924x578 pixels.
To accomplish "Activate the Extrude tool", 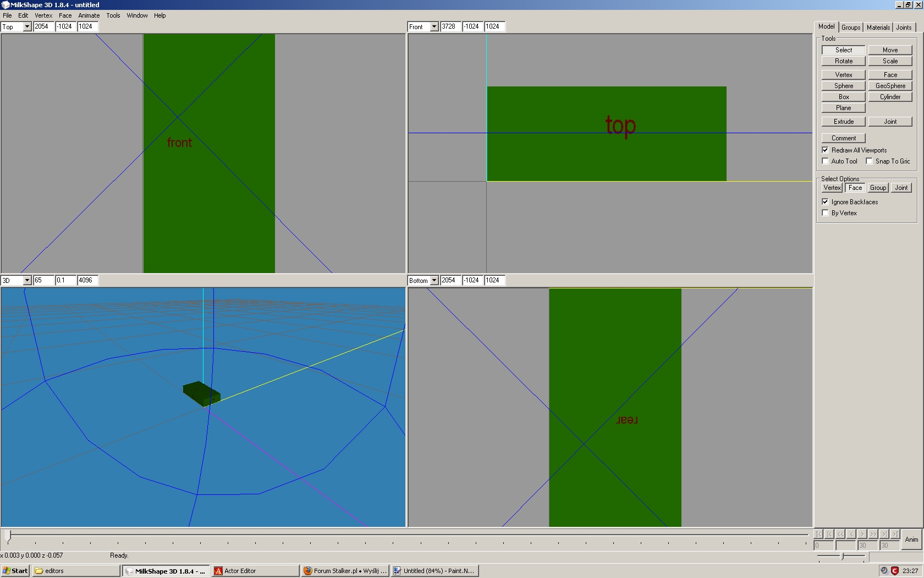I will (844, 122).
